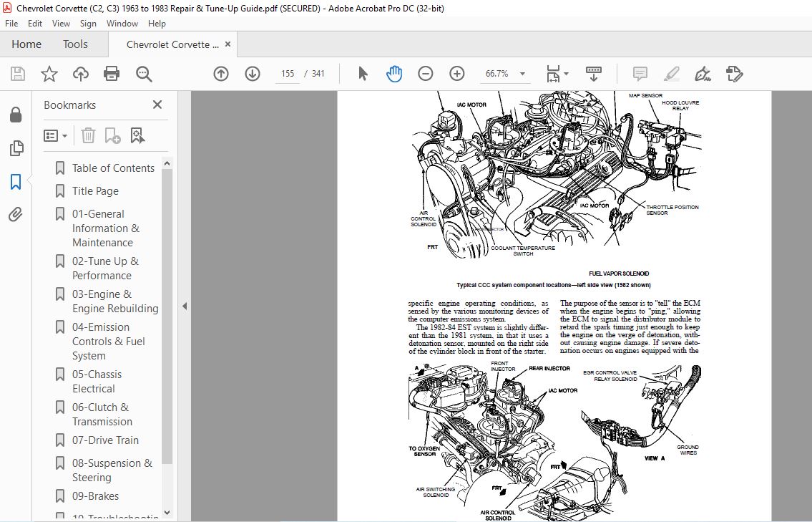
Task: Click the bookmarks panel scrollbar thumb
Action: [167, 316]
